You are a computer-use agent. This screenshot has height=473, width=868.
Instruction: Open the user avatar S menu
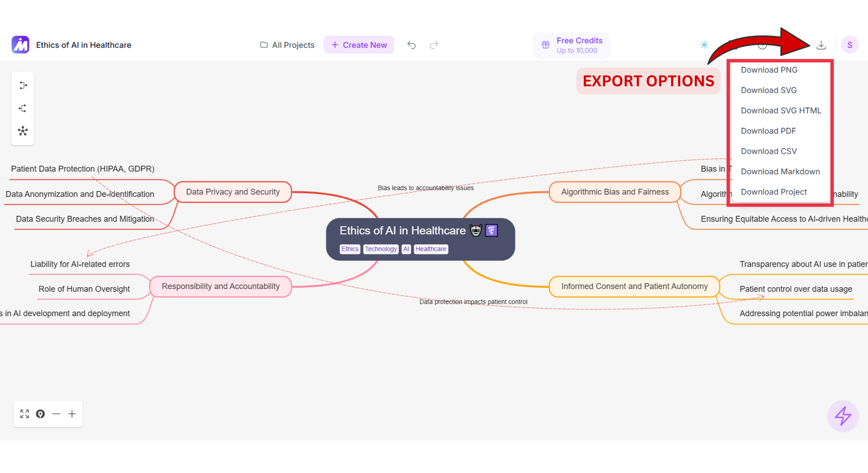point(850,45)
